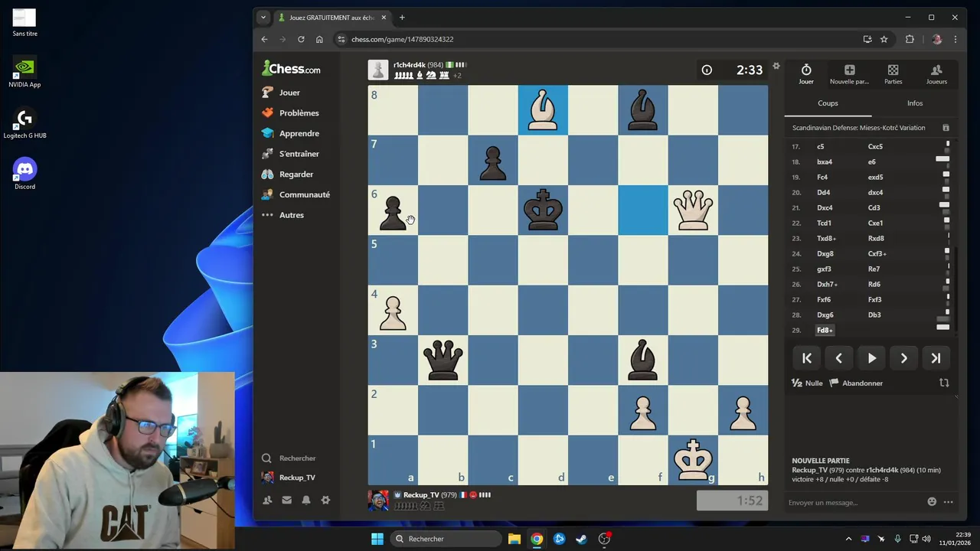Image resolution: width=980 pixels, height=551 pixels.
Task: Open the opening explorer book icon
Action: 946,128
